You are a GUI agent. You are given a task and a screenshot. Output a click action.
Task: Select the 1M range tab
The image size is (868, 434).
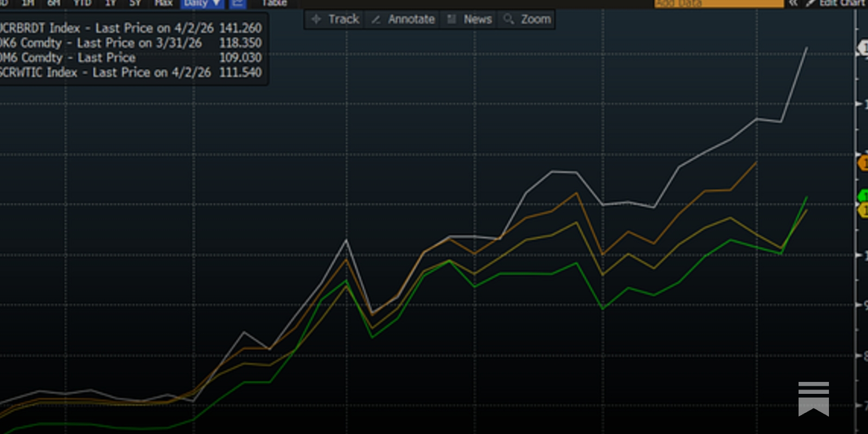tap(28, 3)
